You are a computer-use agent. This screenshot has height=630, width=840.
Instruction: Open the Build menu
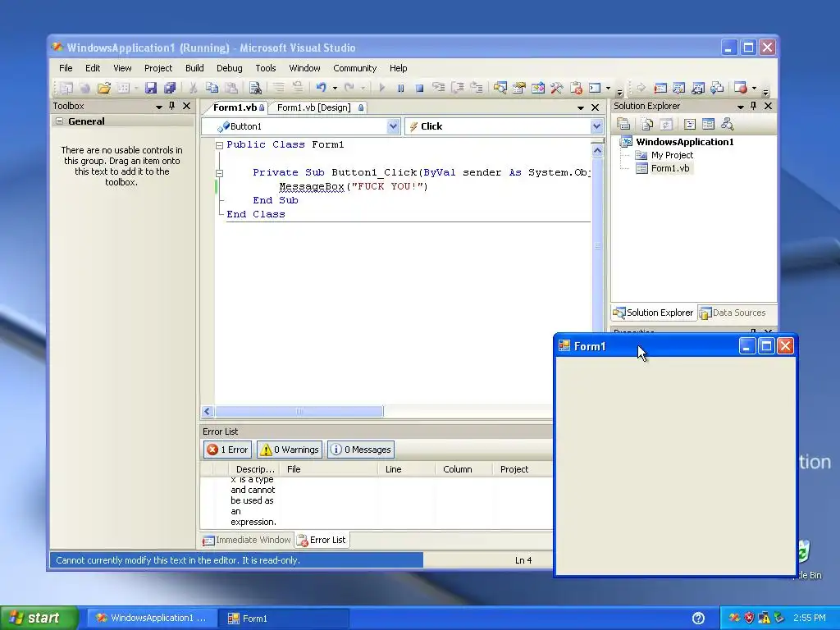[194, 68]
